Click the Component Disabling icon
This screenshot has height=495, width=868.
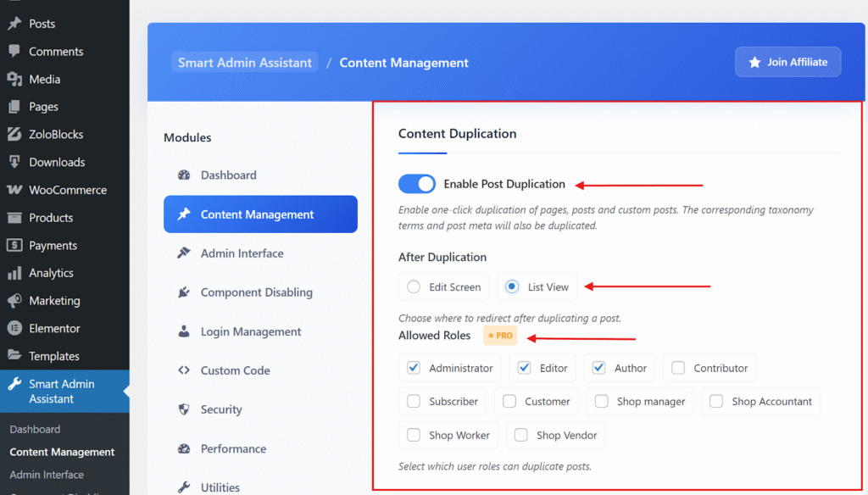point(184,292)
